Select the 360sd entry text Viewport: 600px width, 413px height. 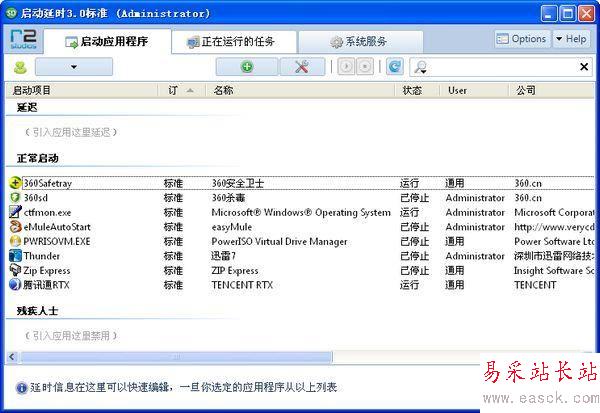click(x=36, y=198)
